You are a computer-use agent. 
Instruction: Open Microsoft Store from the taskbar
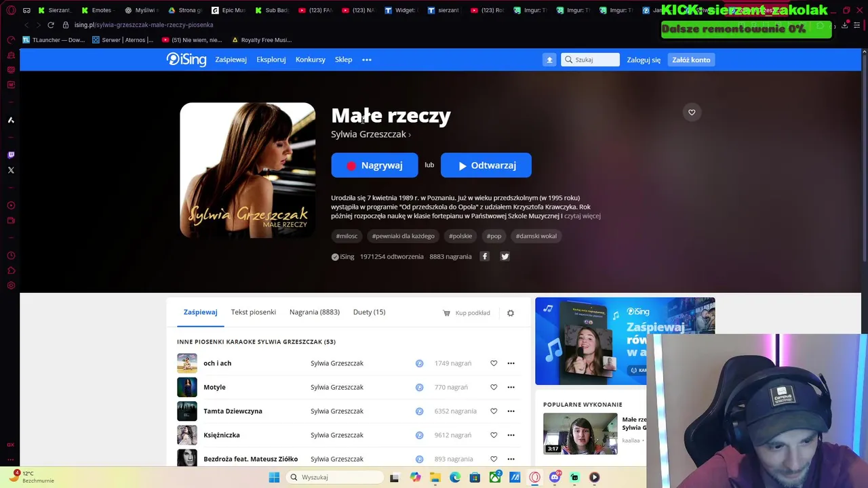[x=475, y=477]
